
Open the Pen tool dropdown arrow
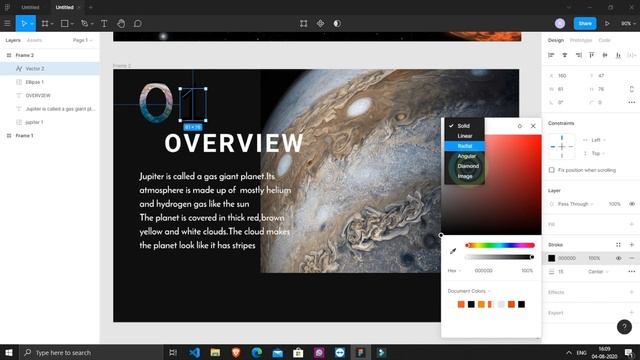(92, 24)
